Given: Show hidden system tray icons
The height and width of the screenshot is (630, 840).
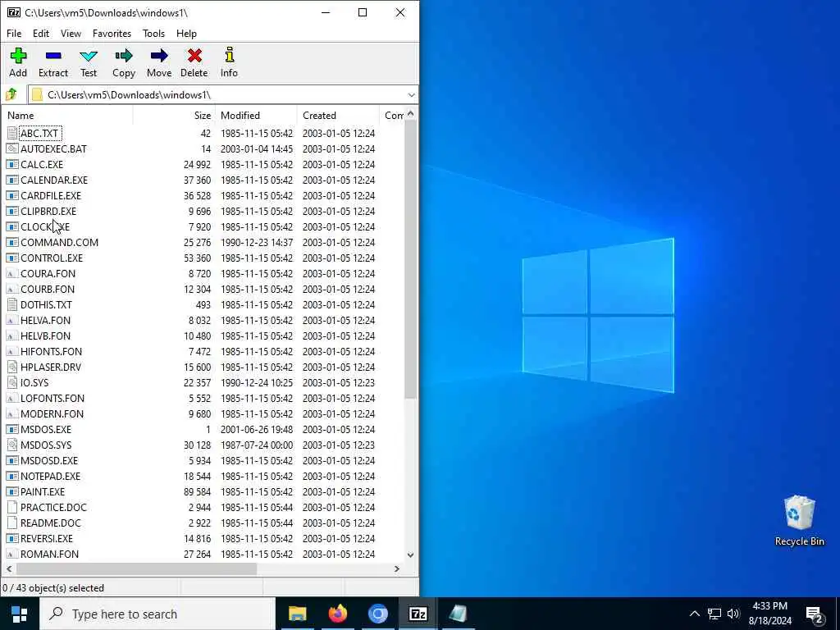Looking at the screenshot, I should coord(694,614).
